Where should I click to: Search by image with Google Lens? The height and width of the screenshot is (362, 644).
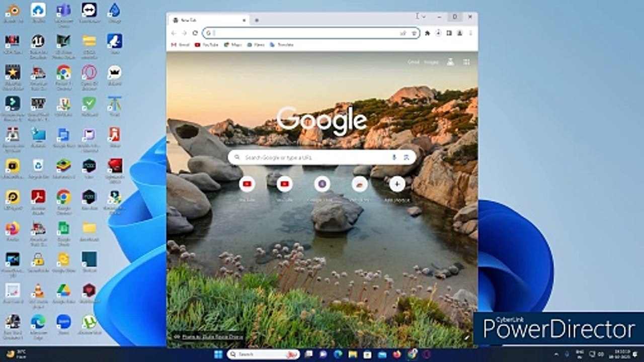[x=407, y=157]
